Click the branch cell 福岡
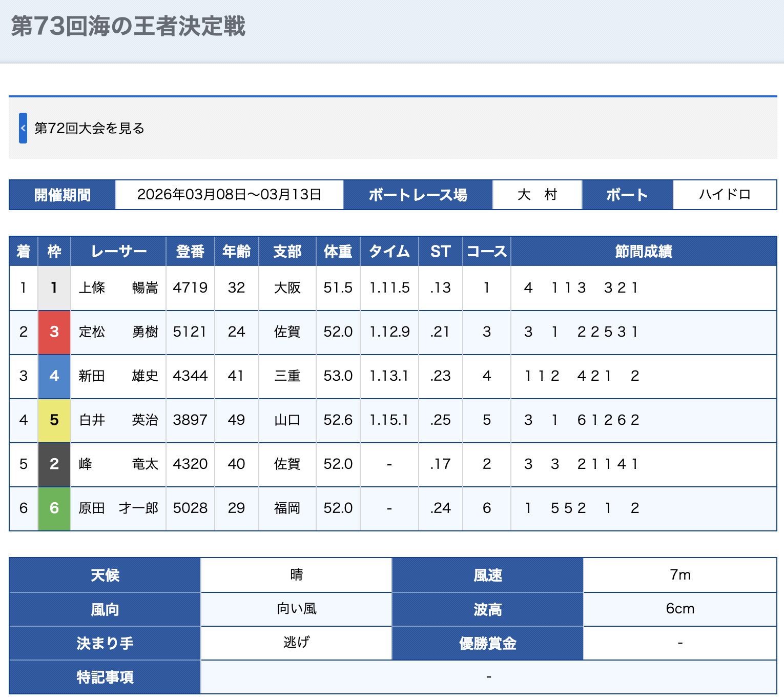Viewport: 784px width, 700px height. click(287, 508)
